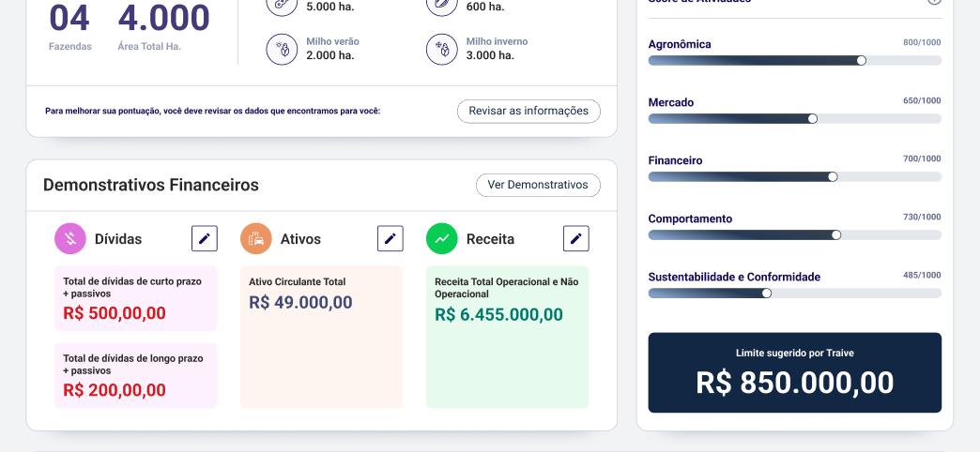Image resolution: width=980 pixels, height=452 pixels.
Task: Select the Comportamento slider knob
Action: (836, 234)
